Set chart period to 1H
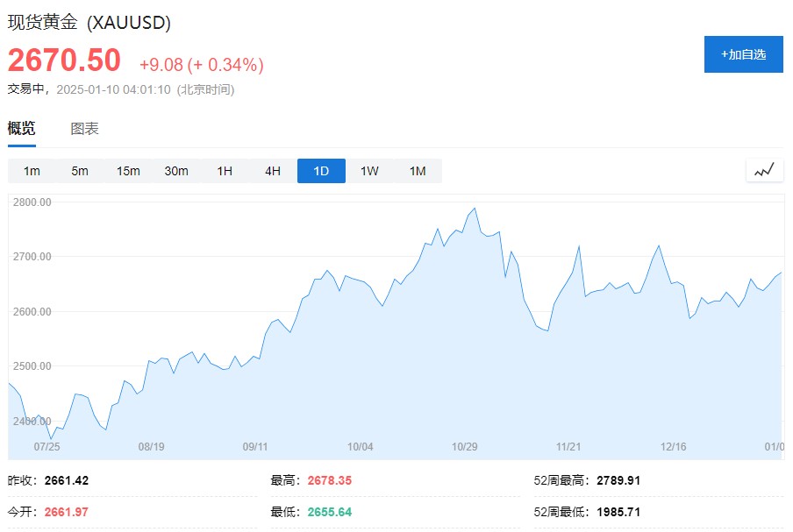This screenshot has height=532, width=793. coord(225,171)
